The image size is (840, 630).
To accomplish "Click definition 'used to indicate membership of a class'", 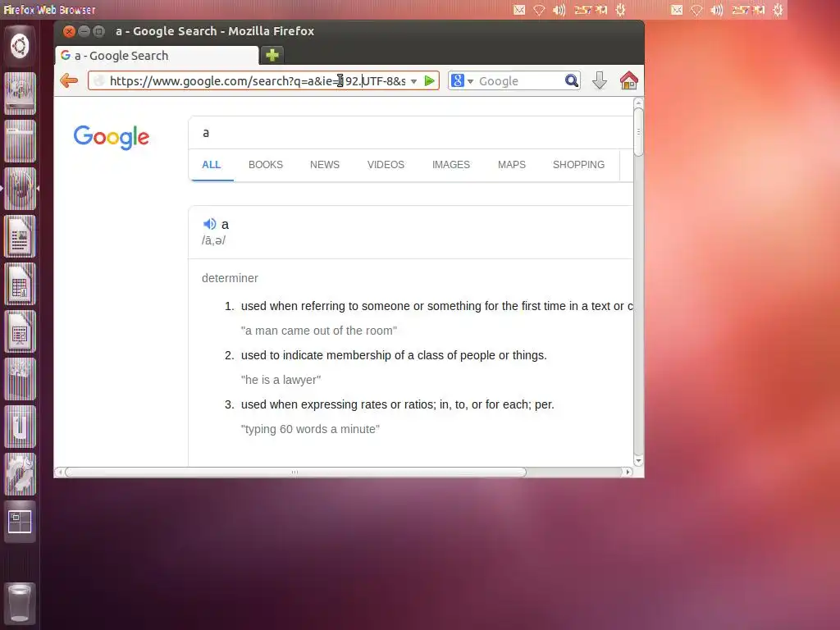I will (394, 355).
